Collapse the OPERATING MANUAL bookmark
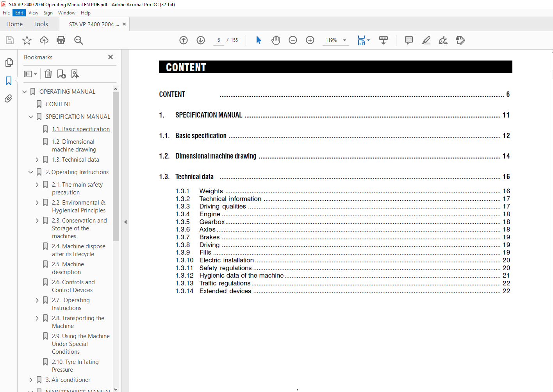The height and width of the screenshot is (392, 553). click(25, 92)
